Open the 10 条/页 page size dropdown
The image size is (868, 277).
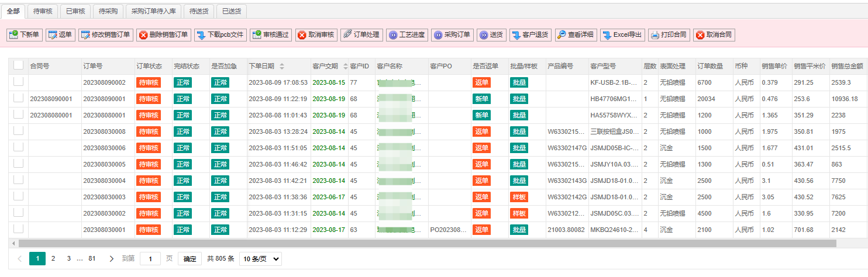click(260, 258)
